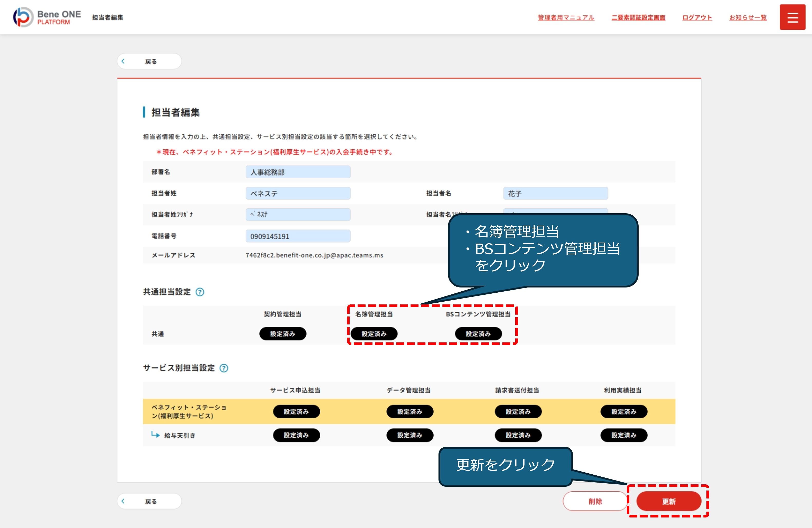Click the 給与天引き row label

point(180,435)
